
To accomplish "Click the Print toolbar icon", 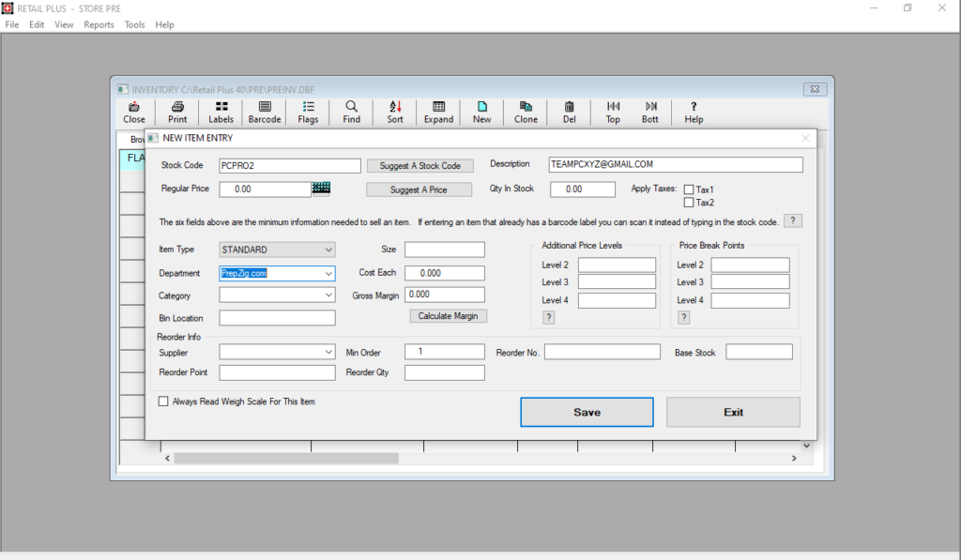I will point(177,113).
